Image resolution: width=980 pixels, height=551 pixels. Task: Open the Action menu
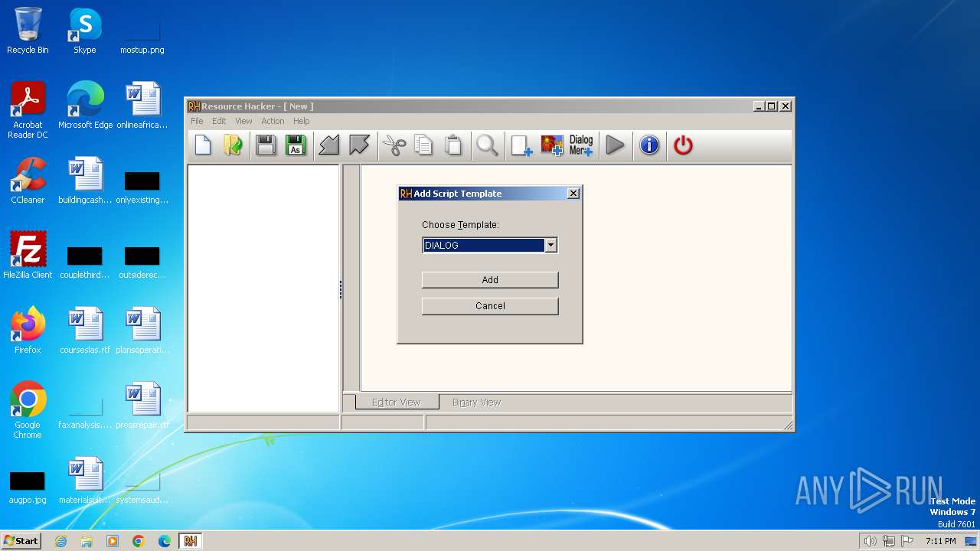click(273, 121)
